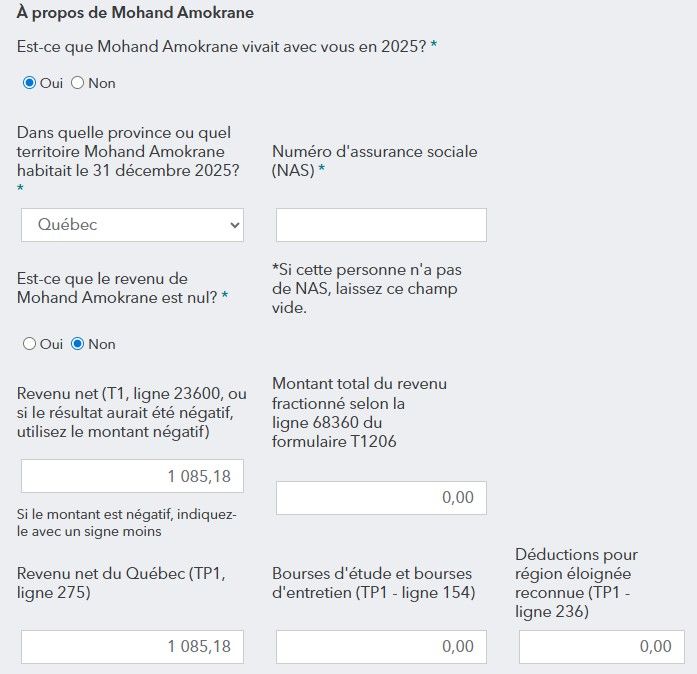Select "Non" for vivait avec vous en 2025

pos(77,83)
